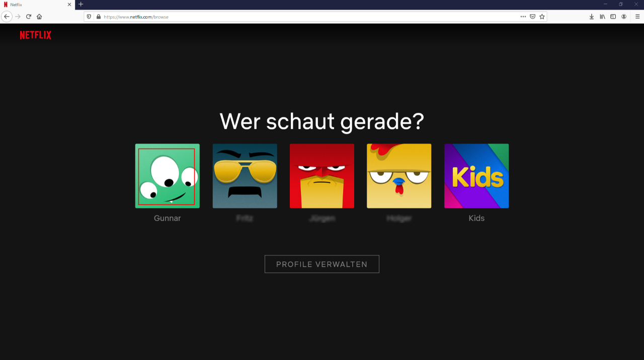Click the Kids profile name label
644x360 pixels.
(476, 219)
